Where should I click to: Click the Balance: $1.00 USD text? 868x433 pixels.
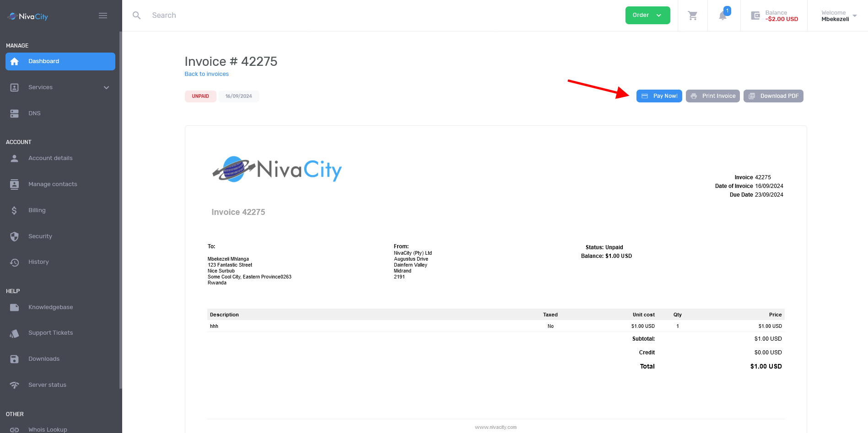point(606,256)
